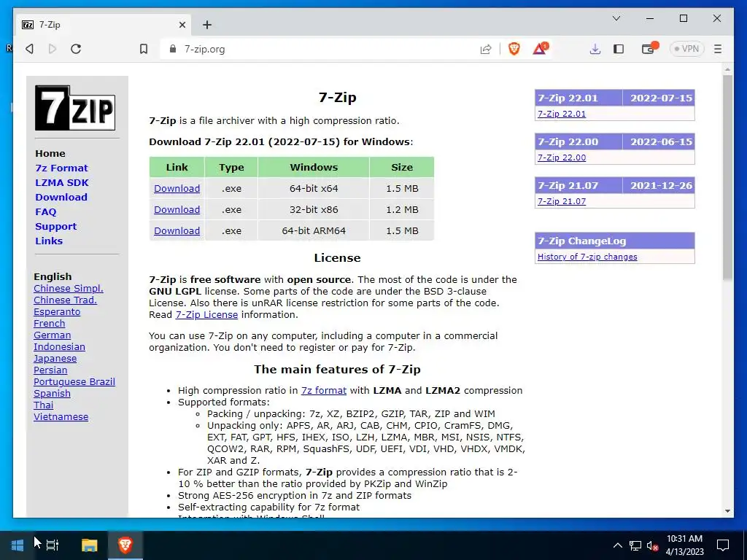
Task: Open Task View on the taskbar
Action: [x=53, y=545]
